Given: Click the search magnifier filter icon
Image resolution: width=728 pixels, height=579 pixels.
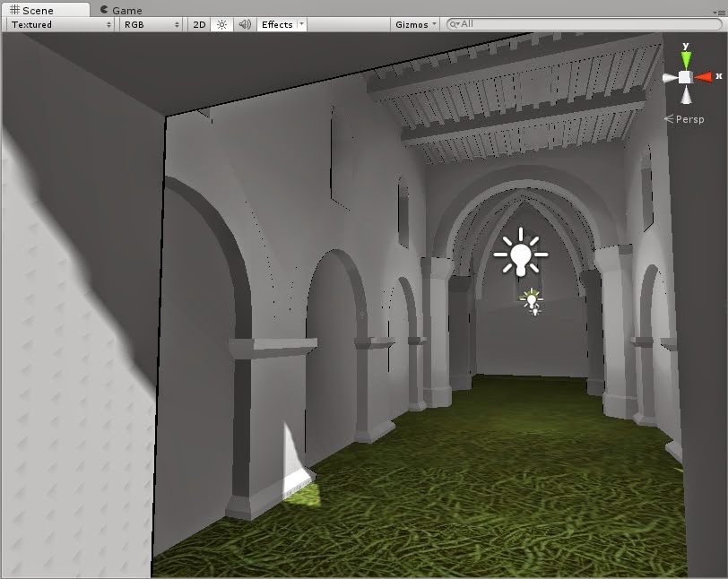Looking at the screenshot, I should (x=454, y=24).
